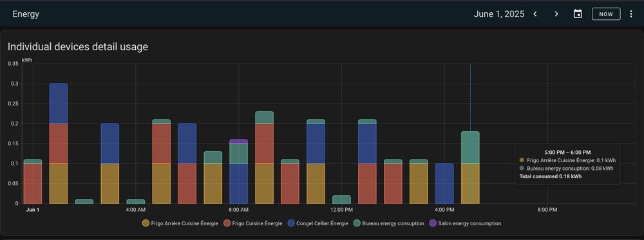
Task: Click the small green bar near 12:00 PM
Action: (342, 199)
